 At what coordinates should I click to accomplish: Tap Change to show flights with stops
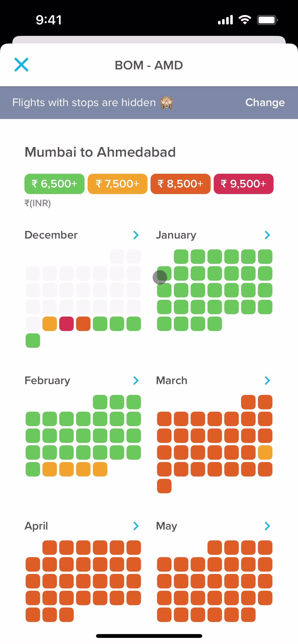(x=265, y=103)
